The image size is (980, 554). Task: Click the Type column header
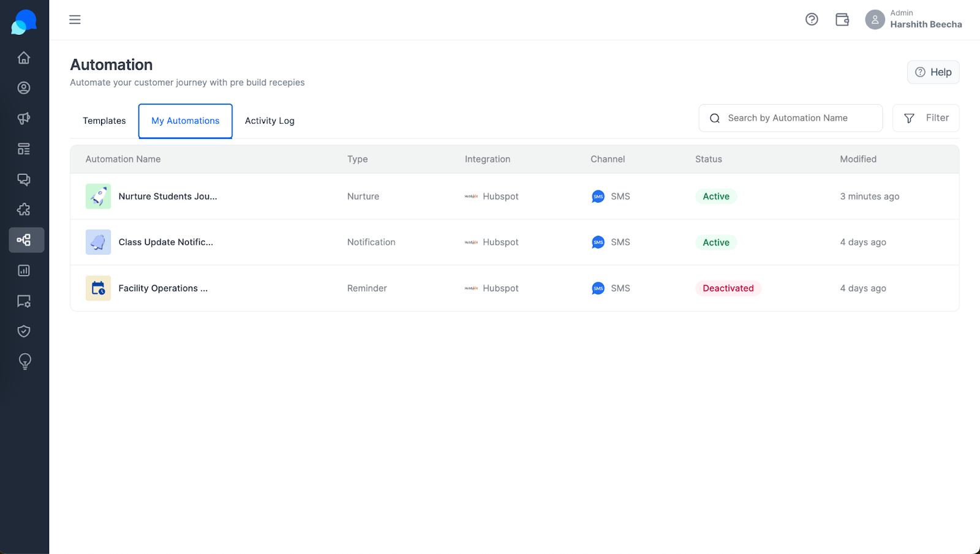coord(358,159)
